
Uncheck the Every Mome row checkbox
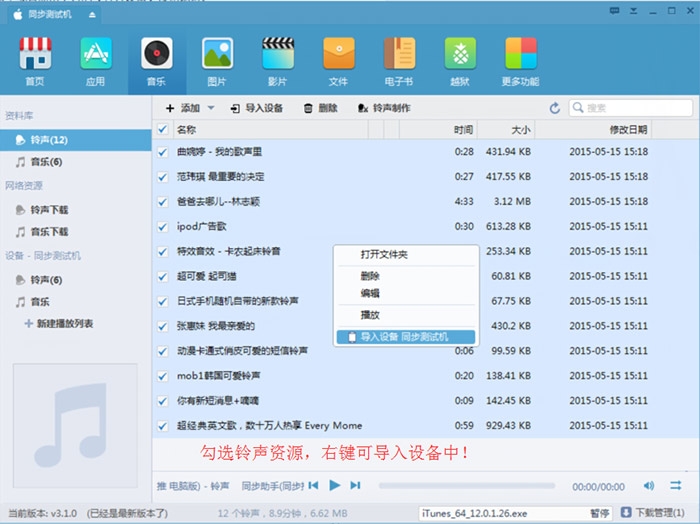coord(162,426)
